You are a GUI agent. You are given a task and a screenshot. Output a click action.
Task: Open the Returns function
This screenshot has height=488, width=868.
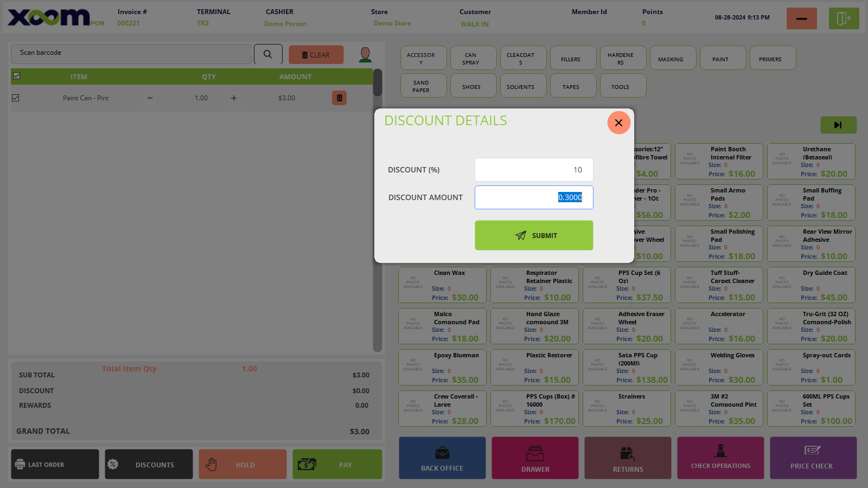[628, 458]
